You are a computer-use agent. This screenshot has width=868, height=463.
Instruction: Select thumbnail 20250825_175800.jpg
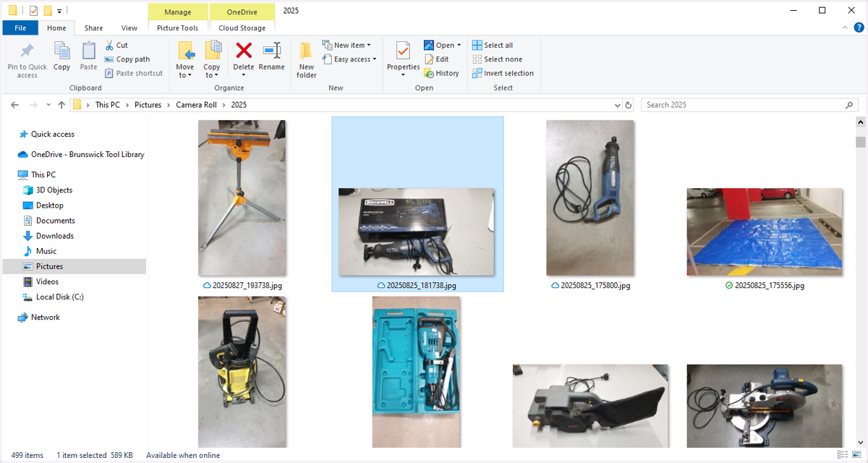pos(590,197)
